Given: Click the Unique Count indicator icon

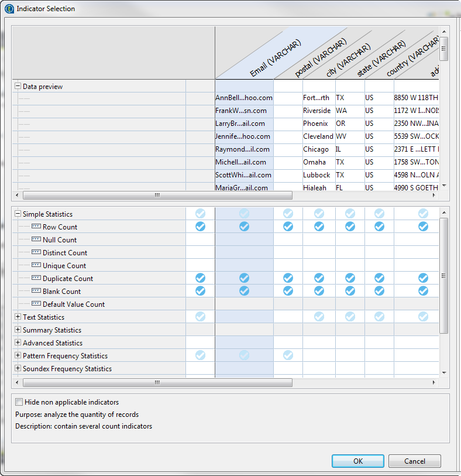Looking at the screenshot, I should click(36, 266).
